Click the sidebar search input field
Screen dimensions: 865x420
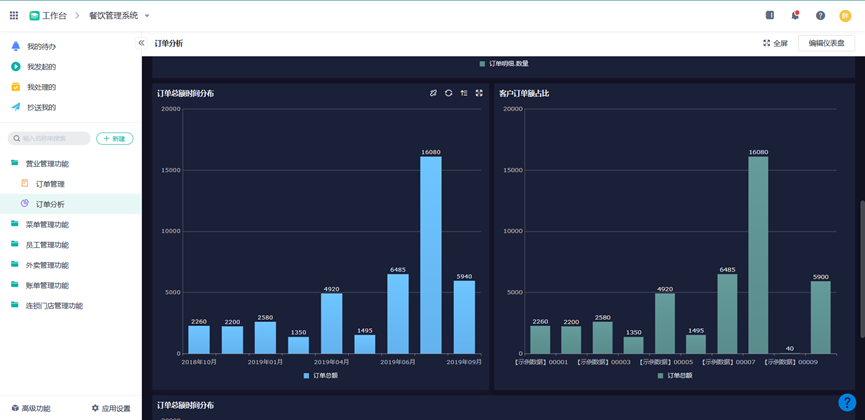52,139
